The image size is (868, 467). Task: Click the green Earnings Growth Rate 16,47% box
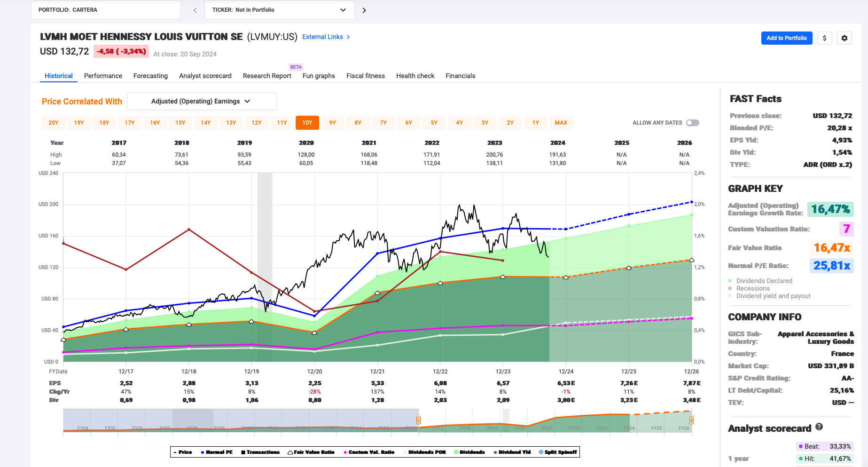tap(830, 209)
